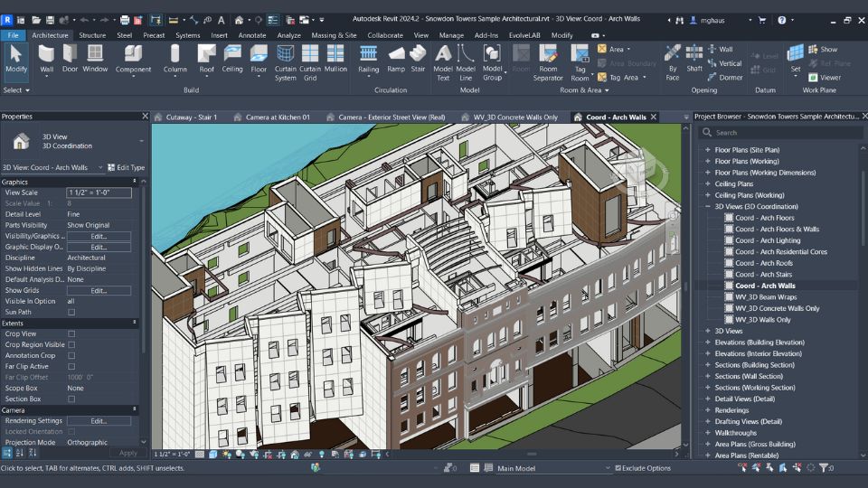Viewport: 868px width, 488px height.
Task: Choose the Component tool
Action: (x=133, y=59)
